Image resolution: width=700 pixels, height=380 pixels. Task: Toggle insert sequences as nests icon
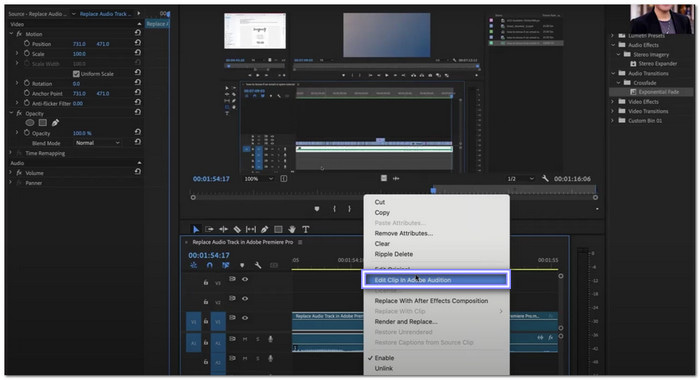pyautogui.click(x=193, y=265)
